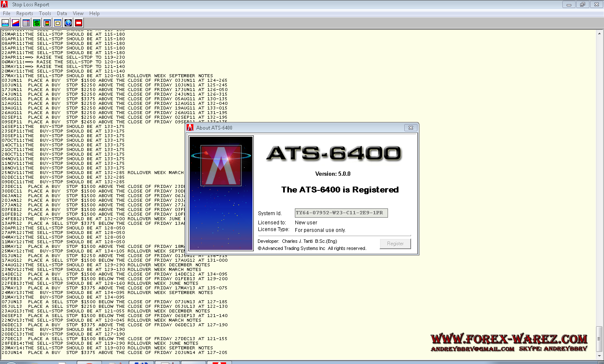Open help via blue question mark icon
The image size is (604, 364).
click(x=68, y=23)
